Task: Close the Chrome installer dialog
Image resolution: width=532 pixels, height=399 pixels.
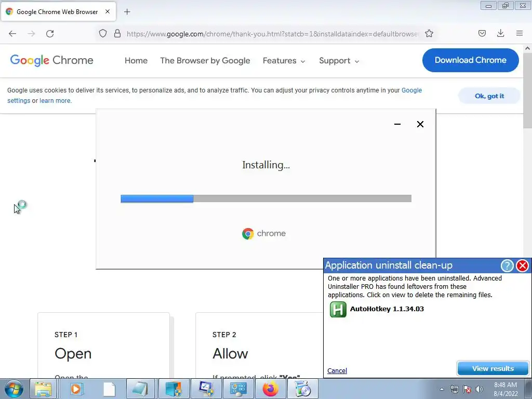Action: click(x=420, y=124)
